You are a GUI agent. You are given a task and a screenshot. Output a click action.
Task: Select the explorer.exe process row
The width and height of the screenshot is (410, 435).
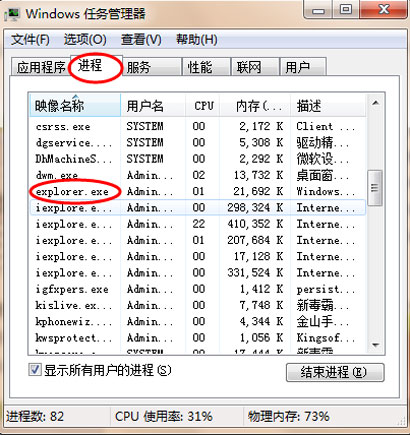click(198, 191)
